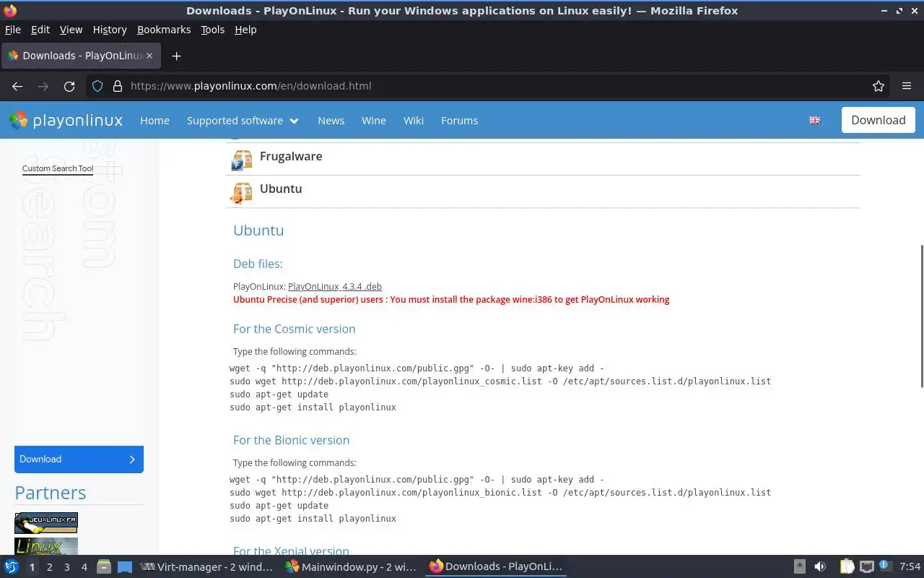924x578 pixels.
Task: Switch to Virt-manager taskbar window
Action: tap(206, 567)
